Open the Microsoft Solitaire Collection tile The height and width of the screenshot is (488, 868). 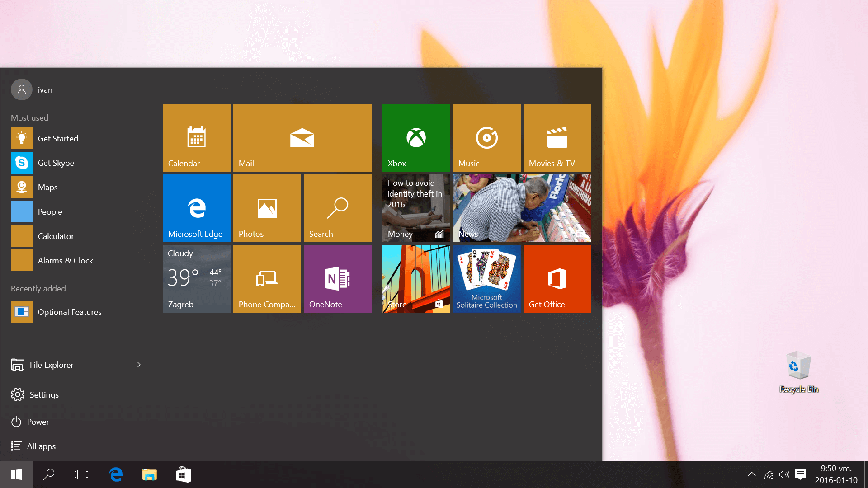point(486,279)
